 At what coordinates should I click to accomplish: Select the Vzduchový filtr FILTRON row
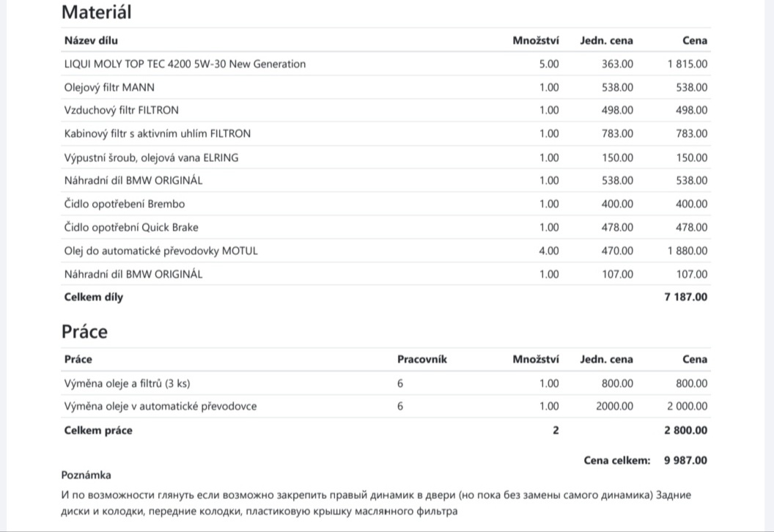386,110
